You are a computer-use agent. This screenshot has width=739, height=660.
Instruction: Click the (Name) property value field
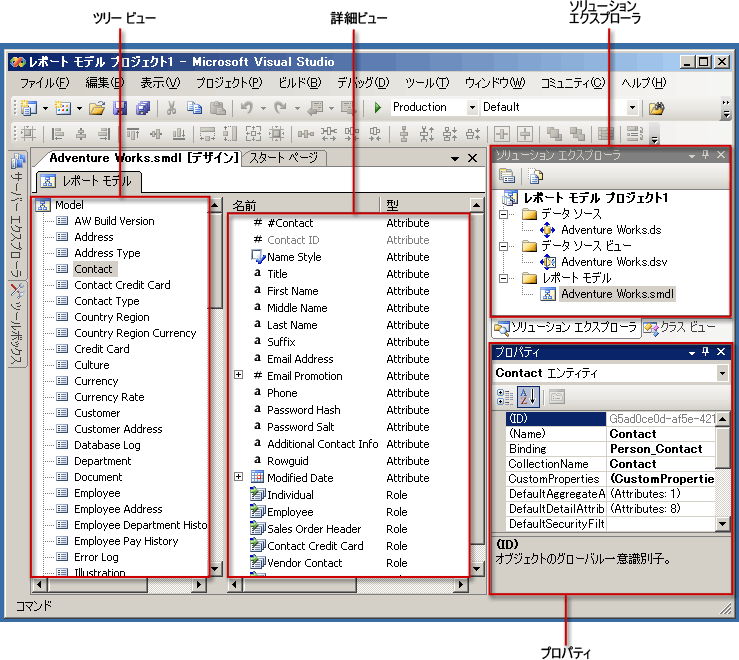point(660,434)
